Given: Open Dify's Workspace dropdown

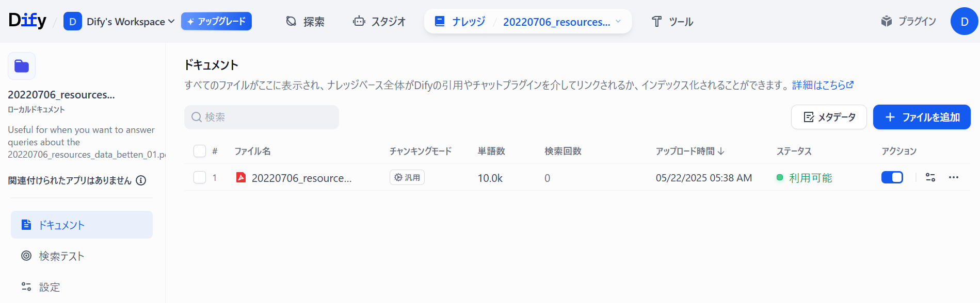Looking at the screenshot, I should 119,22.
